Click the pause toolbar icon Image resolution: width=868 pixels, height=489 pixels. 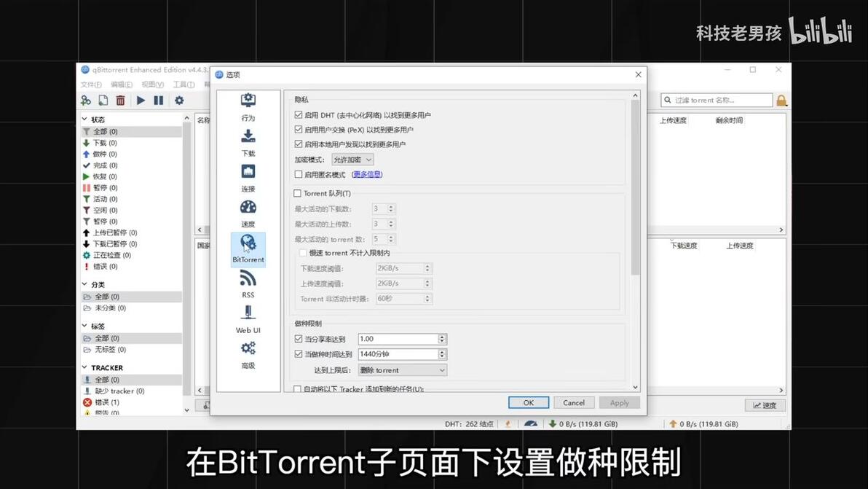click(x=158, y=101)
